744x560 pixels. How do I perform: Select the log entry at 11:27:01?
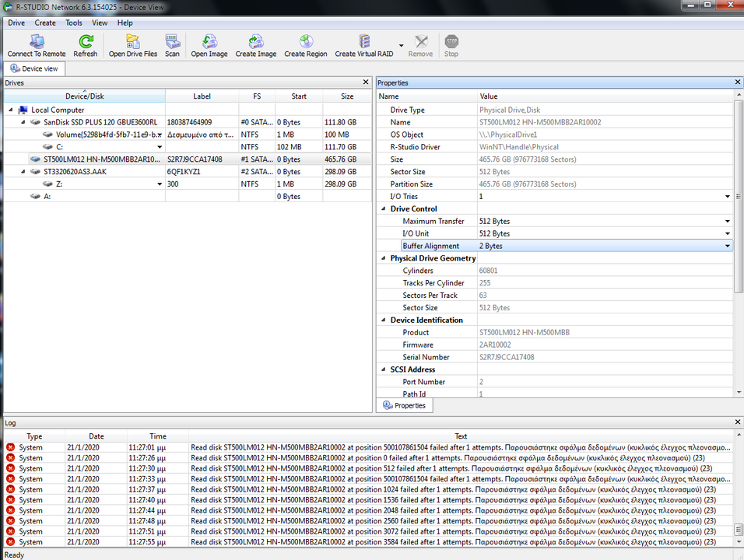click(368, 447)
